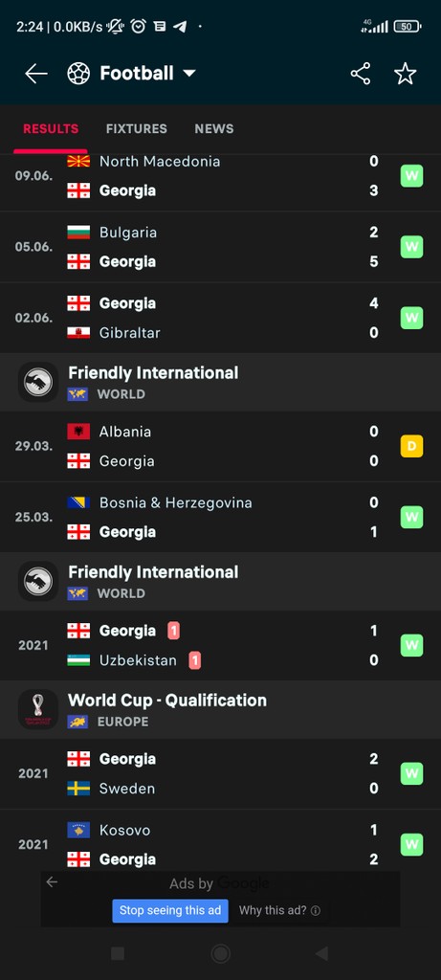
Task: Switch to the NEWS tab
Action: pyautogui.click(x=213, y=129)
